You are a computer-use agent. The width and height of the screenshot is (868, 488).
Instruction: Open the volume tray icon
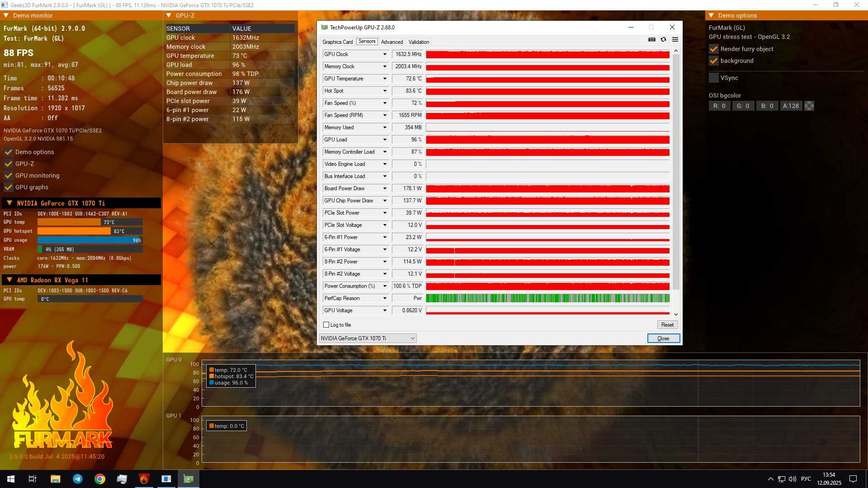pyautogui.click(x=793, y=479)
